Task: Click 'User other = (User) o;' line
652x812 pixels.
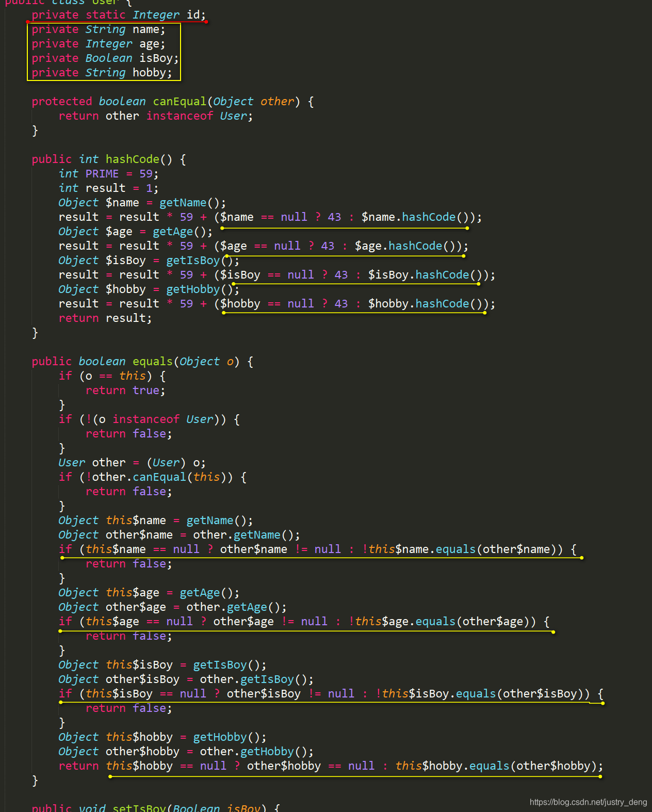Action: pyautogui.click(x=132, y=463)
